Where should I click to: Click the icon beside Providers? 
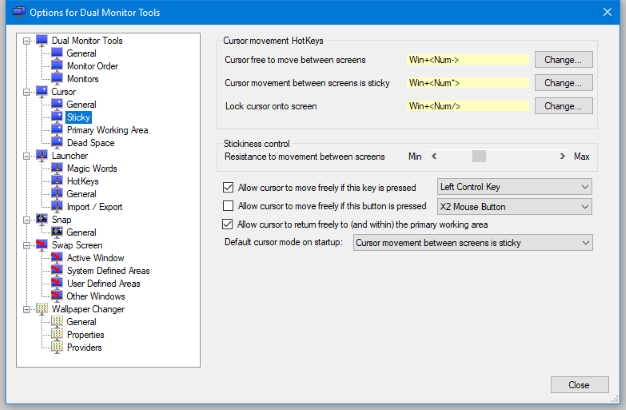[x=57, y=347]
